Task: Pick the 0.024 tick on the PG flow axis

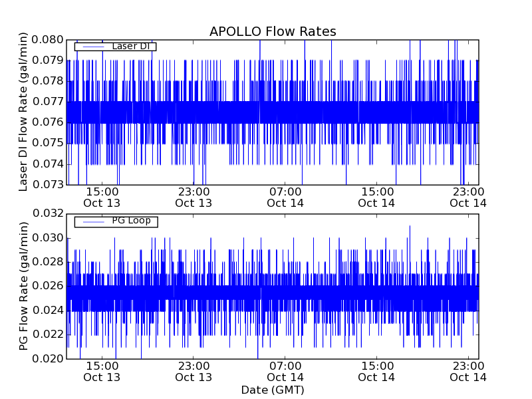Action: tap(47, 310)
